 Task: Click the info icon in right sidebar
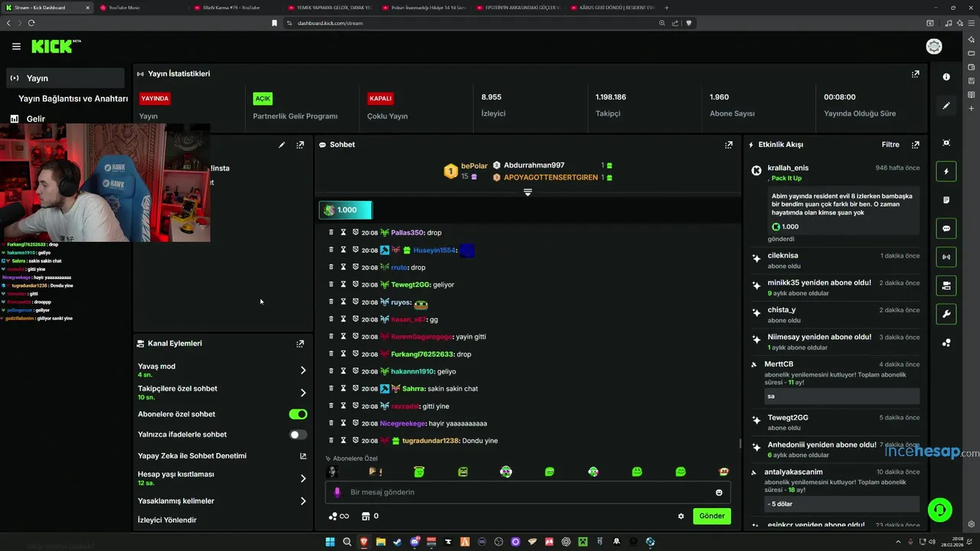click(946, 77)
